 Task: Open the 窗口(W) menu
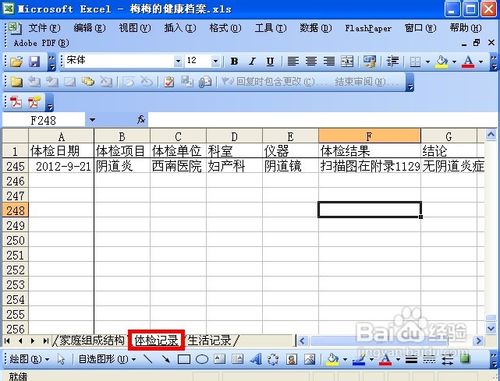[420, 28]
